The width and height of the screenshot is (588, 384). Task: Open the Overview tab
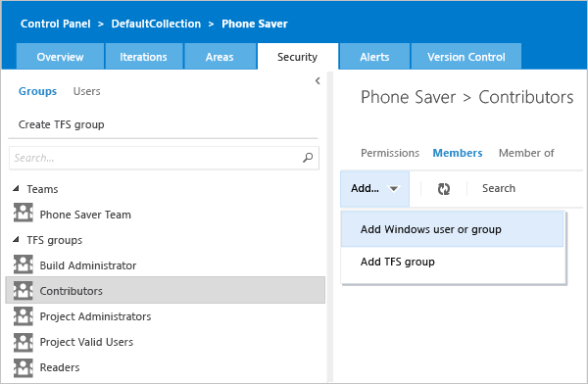coord(60,56)
